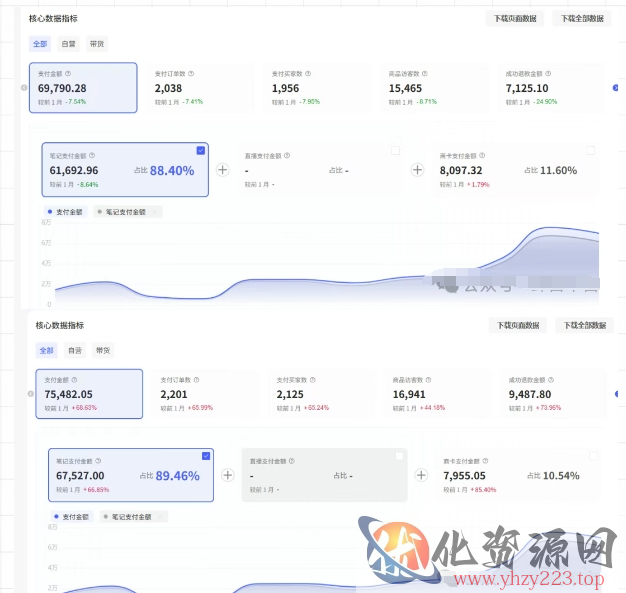Click help icon beside 商品访客数 16,941
The height and width of the screenshot is (593, 626).
coord(428,380)
